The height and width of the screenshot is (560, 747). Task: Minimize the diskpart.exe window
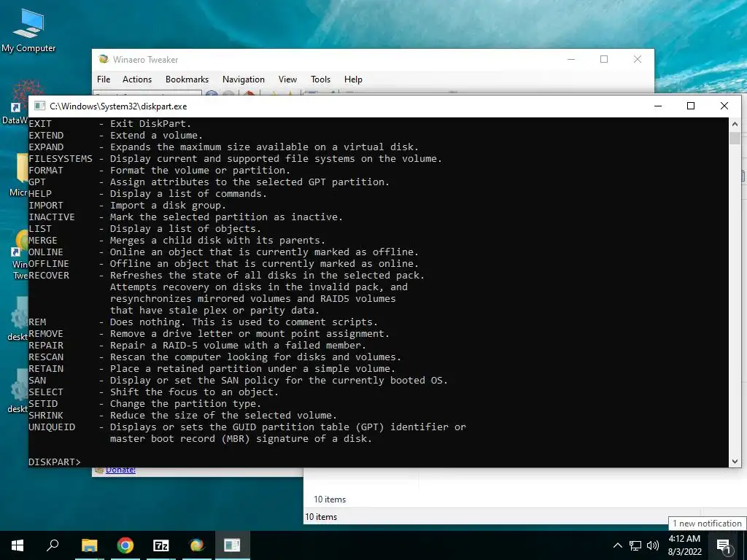[658, 106]
